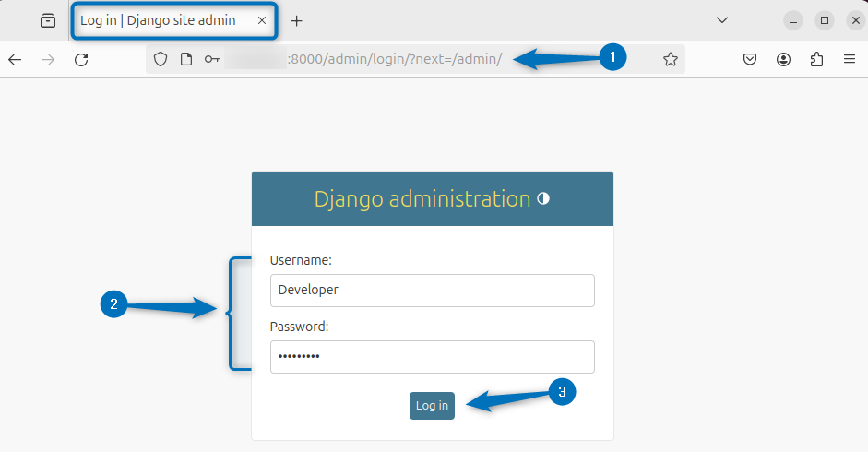Close the Django site admin tab

[262, 20]
